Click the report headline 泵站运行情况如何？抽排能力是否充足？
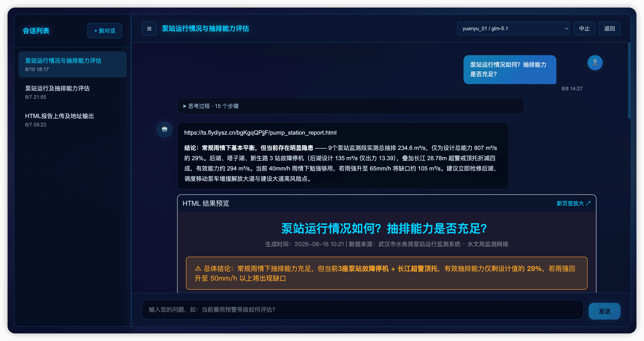This screenshot has width=644, height=341. click(x=384, y=228)
